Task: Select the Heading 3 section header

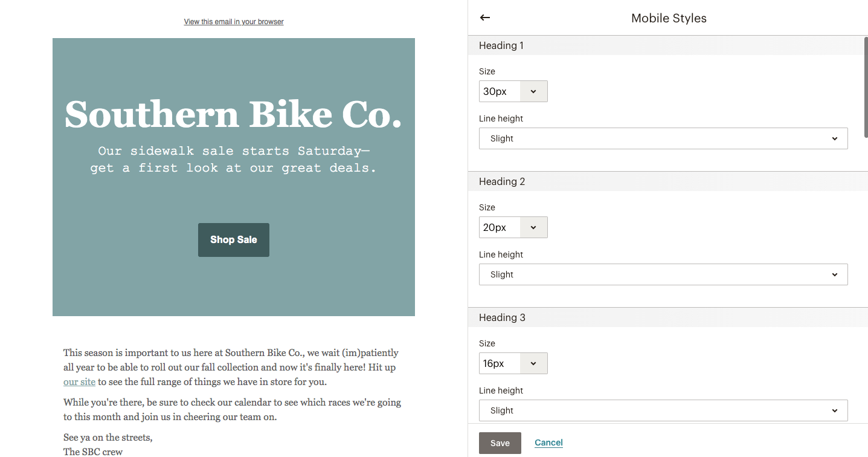Action: coord(502,317)
